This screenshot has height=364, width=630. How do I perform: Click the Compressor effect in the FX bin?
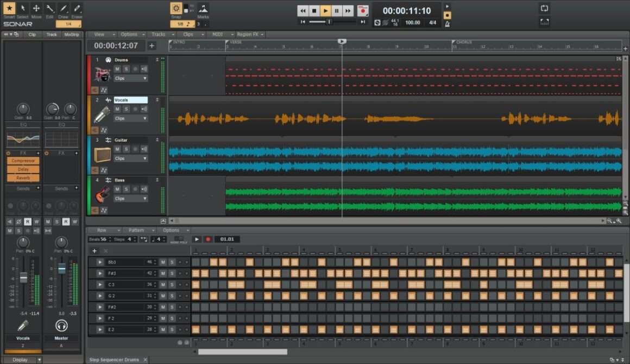click(22, 161)
